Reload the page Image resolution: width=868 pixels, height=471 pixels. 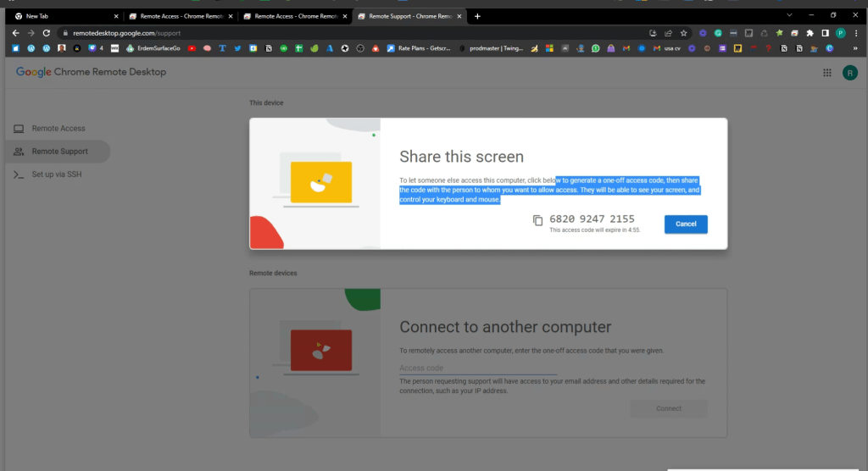pos(47,33)
